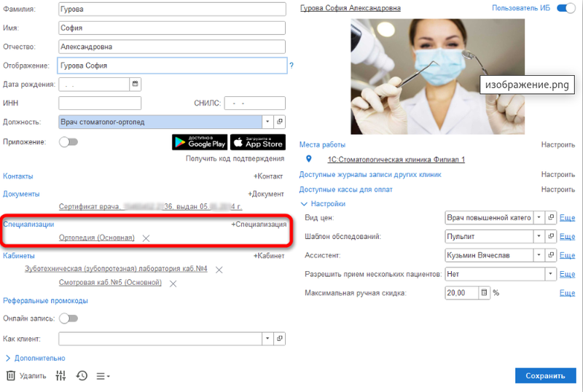Click the Реферальные промокоды heading
583x392 pixels.
[45, 300]
